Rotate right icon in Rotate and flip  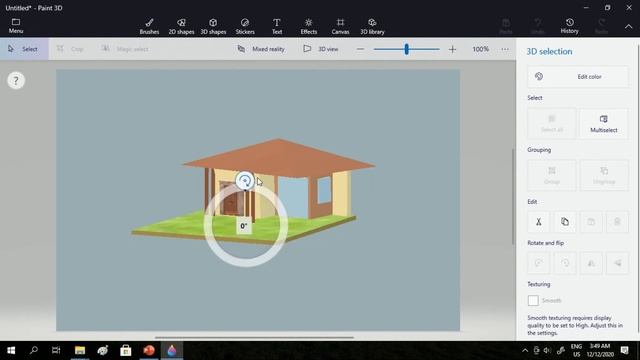click(x=565, y=263)
